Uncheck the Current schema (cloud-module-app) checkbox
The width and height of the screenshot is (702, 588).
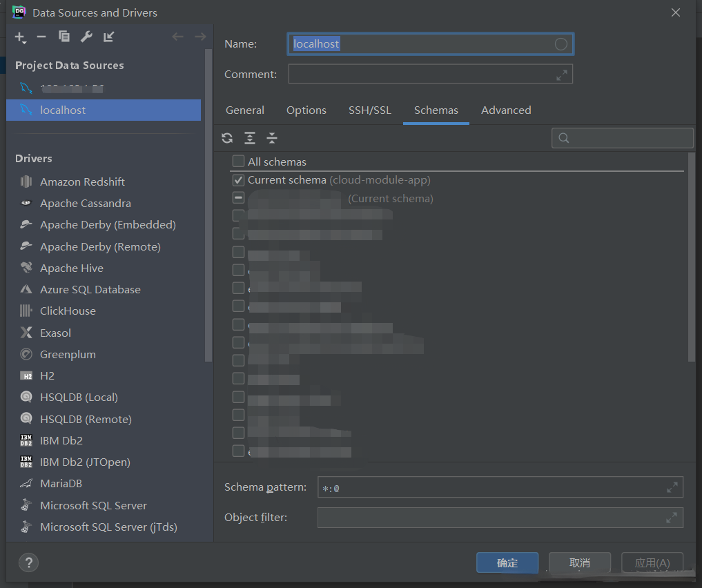click(x=238, y=180)
